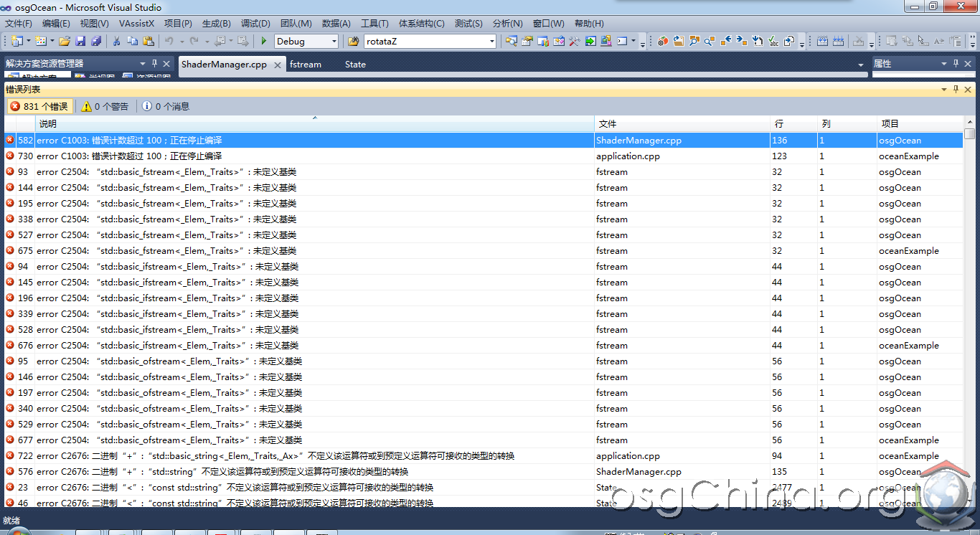Viewport: 980px width, 535px height.
Task: Click the Redo toolbar icon
Action: point(194,41)
